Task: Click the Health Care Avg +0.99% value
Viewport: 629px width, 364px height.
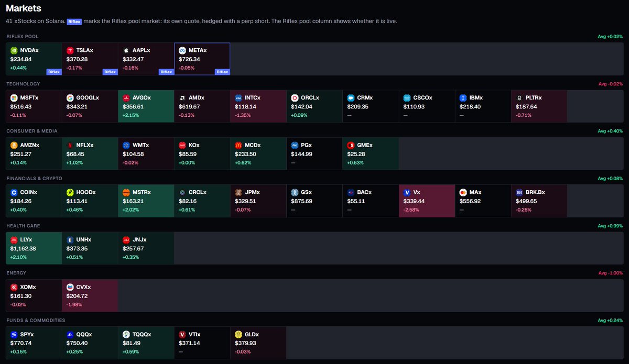Action: pyautogui.click(x=610, y=226)
